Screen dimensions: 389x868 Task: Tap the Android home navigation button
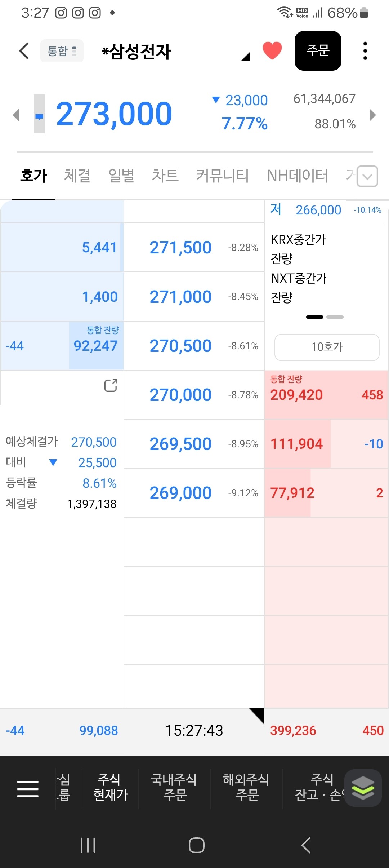click(x=197, y=845)
